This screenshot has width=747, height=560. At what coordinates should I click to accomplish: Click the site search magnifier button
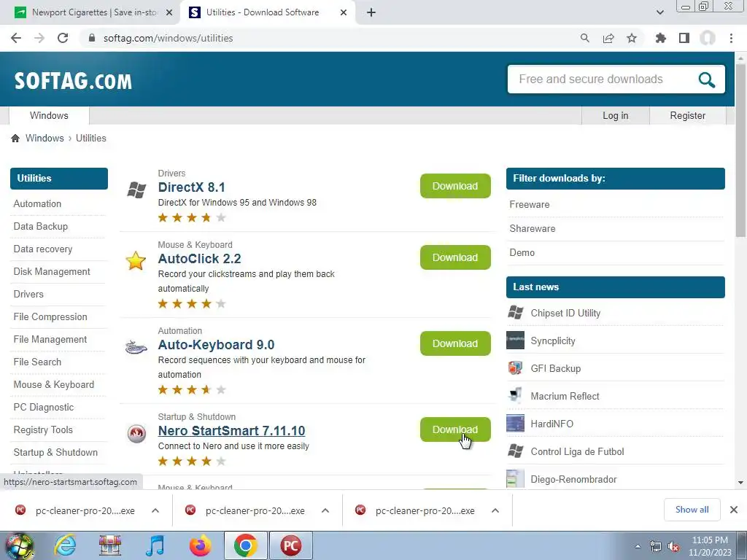(x=706, y=79)
